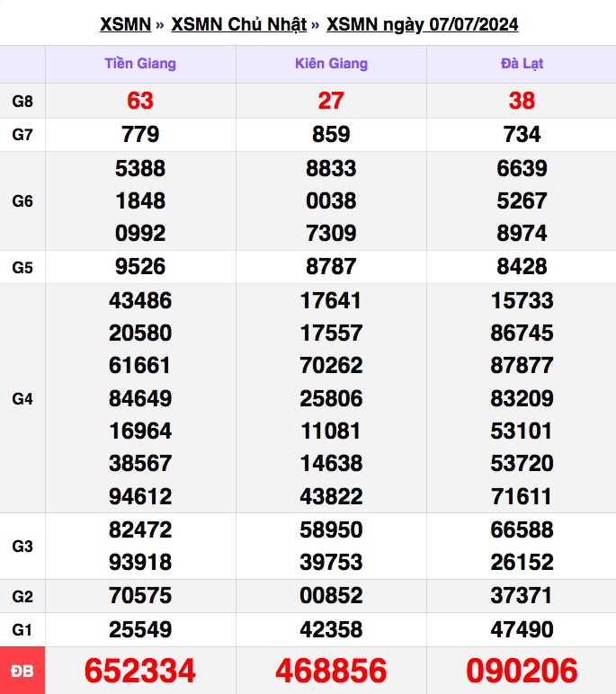Select Tiền Giang G8 result 63
This screenshot has height=694, width=616.
[x=140, y=101]
